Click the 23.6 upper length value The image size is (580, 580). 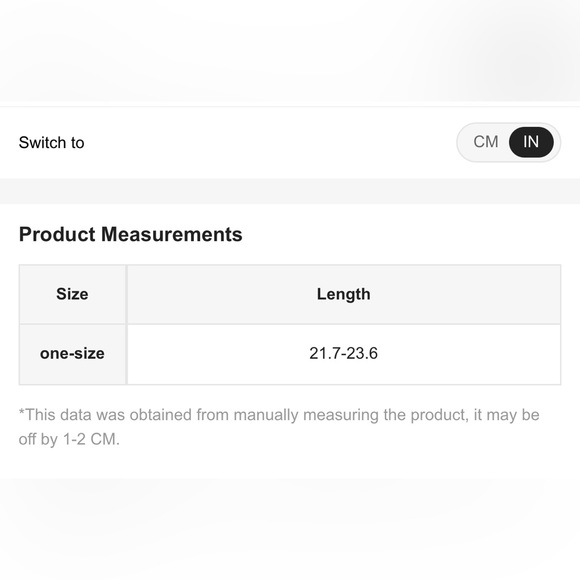362,354
